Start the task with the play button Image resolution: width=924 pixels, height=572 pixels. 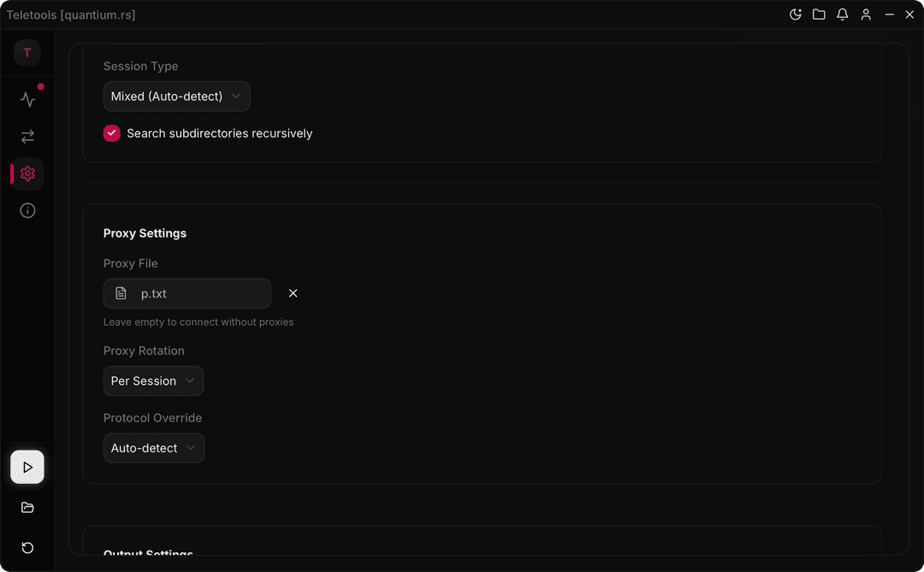pos(27,467)
